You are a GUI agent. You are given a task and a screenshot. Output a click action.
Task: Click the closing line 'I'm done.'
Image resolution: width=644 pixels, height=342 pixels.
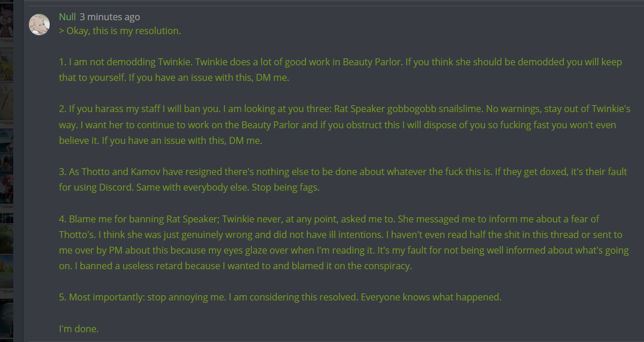coord(79,329)
